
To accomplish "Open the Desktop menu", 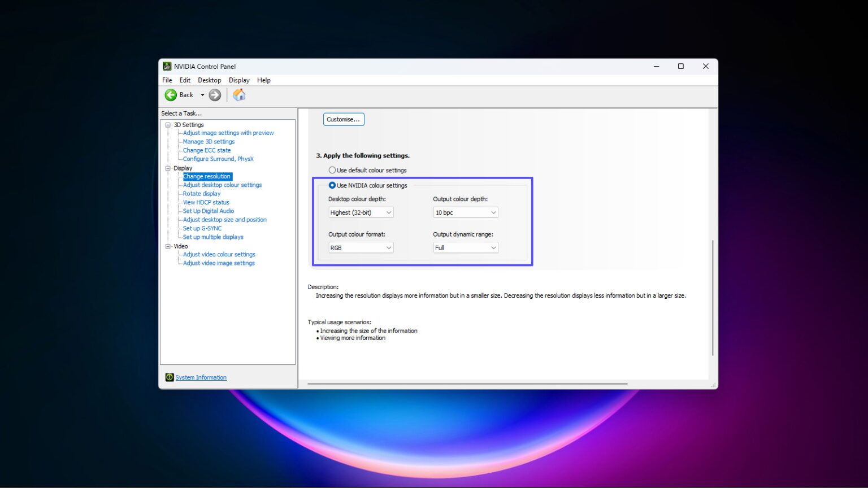I will click(209, 80).
